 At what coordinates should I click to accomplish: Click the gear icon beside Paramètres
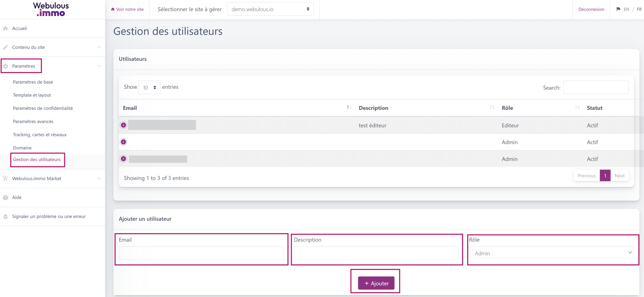[x=6, y=66]
